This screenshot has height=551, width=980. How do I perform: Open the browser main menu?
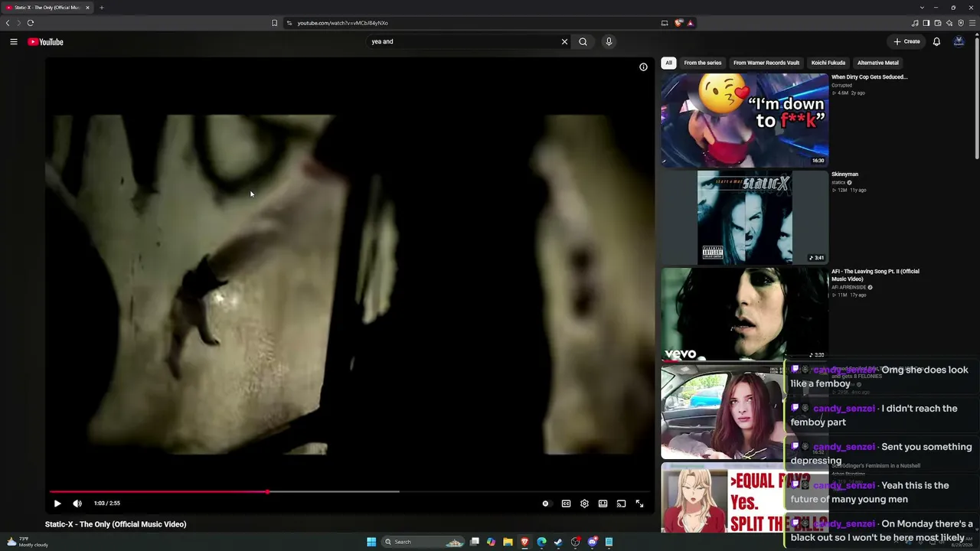point(972,23)
